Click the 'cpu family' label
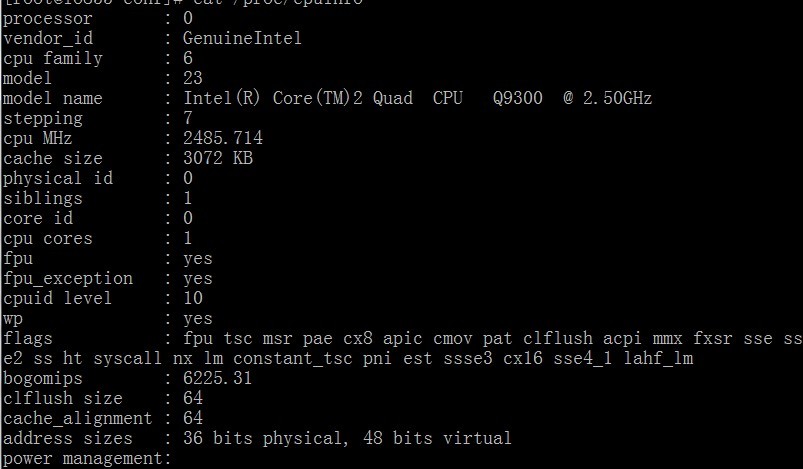 (x=53, y=58)
